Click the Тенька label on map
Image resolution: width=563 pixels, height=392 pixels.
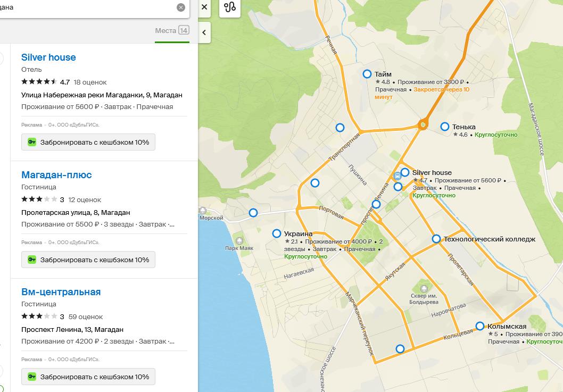click(x=463, y=127)
